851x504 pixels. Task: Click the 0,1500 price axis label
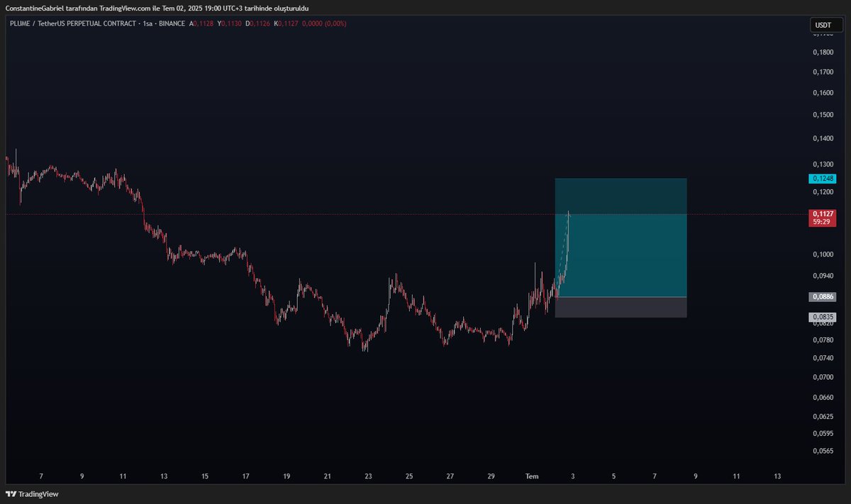coord(823,114)
